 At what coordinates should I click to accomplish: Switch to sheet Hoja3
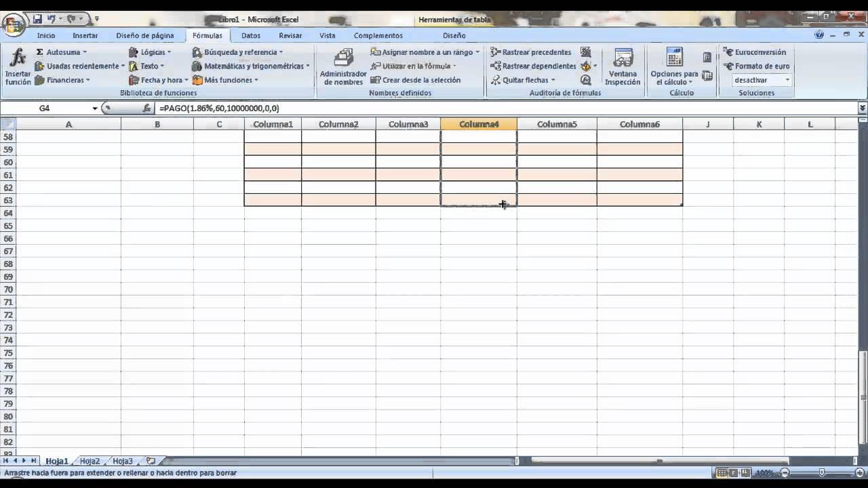coord(123,461)
